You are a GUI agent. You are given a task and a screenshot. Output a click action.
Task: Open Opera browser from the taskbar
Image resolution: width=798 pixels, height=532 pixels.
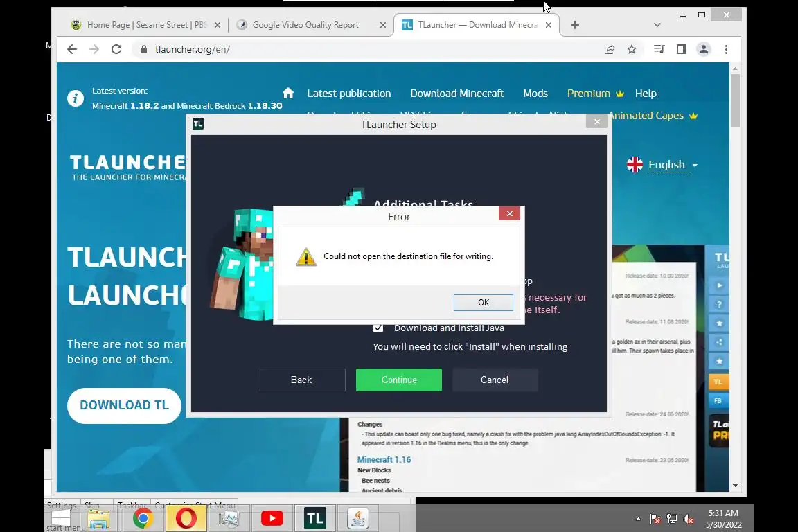pyautogui.click(x=186, y=519)
